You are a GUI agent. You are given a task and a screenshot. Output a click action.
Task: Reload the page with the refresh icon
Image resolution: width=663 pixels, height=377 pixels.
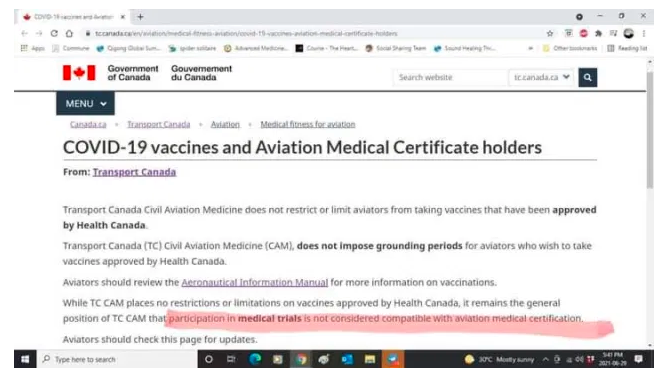click(54, 33)
